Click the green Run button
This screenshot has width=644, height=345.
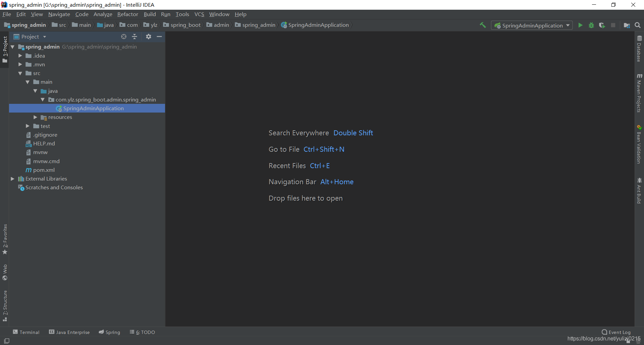point(580,25)
